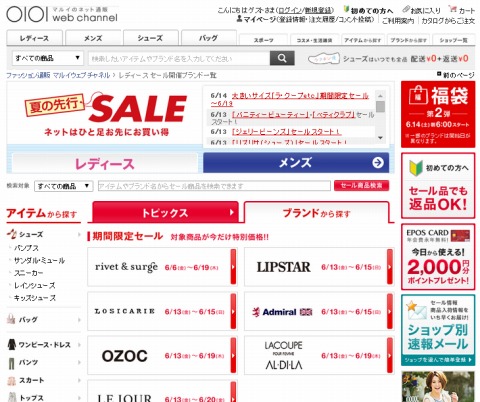This screenshot has height=402, width=480.
Task: Click the pants icon beside パンツ
Action: tap(12, 363)
